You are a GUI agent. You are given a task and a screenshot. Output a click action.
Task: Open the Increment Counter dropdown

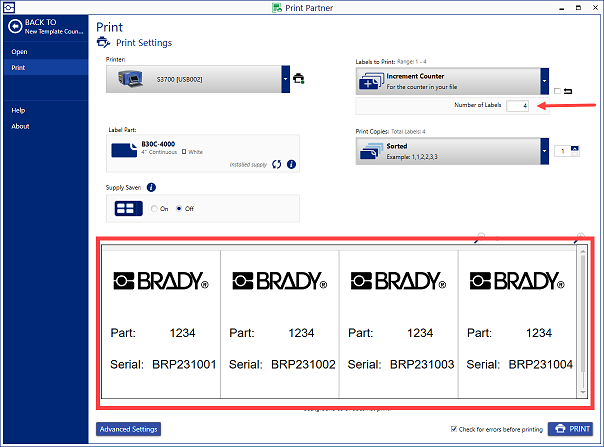pyautogui.click(x=545, y=80)
